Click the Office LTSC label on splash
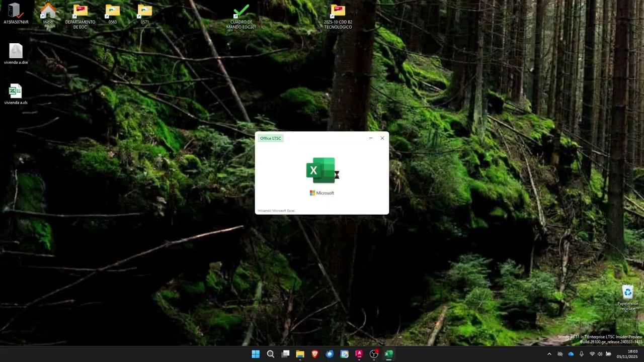Image resolution: width=644 pixels, height=362 pixels. click(x=271, y=138)
